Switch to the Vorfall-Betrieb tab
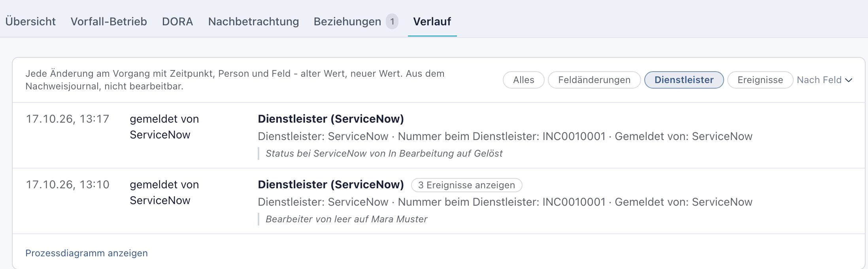 tap(109, 21)
